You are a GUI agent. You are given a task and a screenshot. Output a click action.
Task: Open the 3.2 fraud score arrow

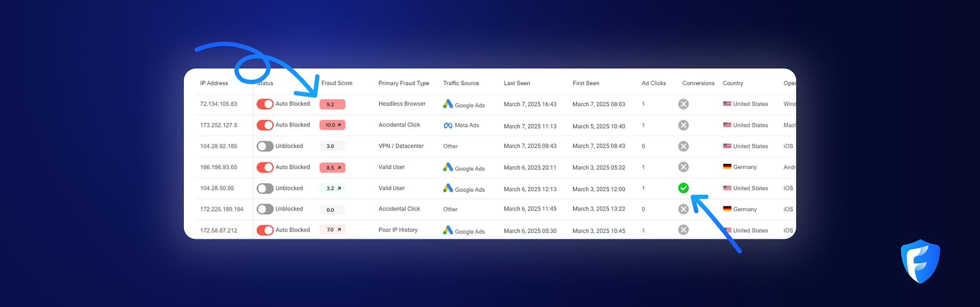tap(339, 188)
